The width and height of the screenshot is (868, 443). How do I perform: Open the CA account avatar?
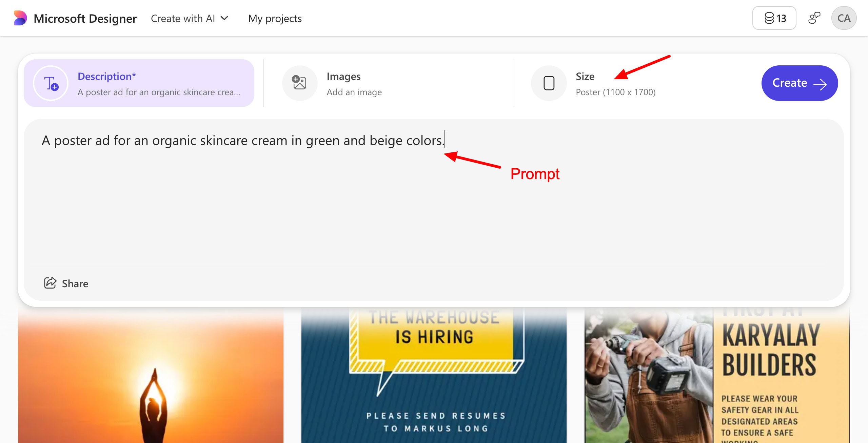[x=844, y=18]
